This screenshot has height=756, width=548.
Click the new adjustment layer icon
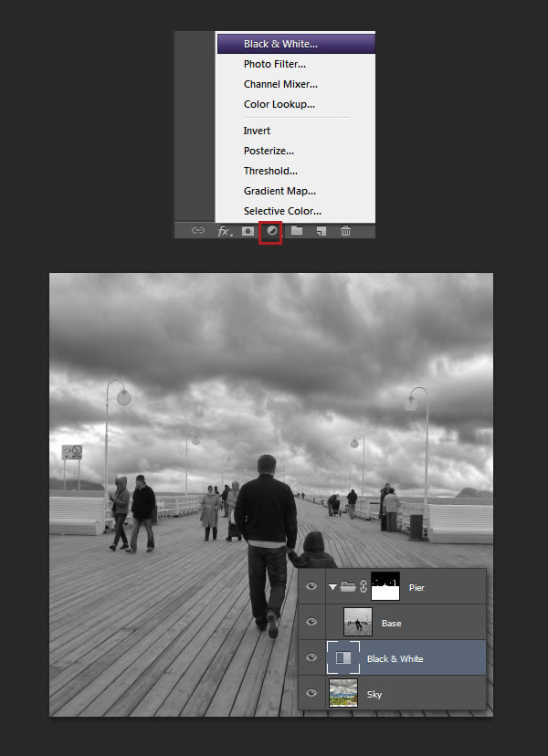[x=271, y=231]
